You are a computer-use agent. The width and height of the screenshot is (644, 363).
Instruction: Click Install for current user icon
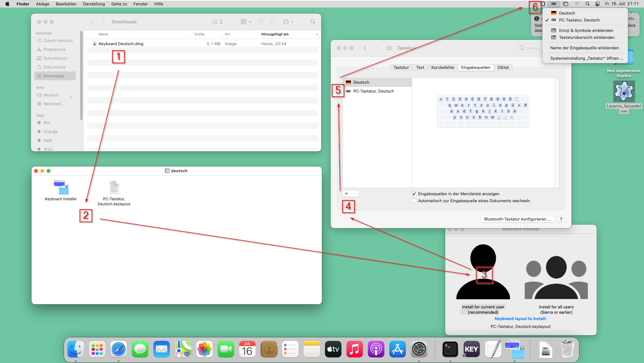(483, 272)
